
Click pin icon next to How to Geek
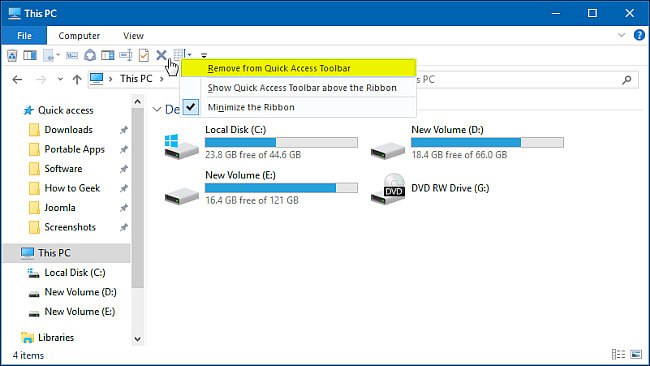(x=124, y=189)
